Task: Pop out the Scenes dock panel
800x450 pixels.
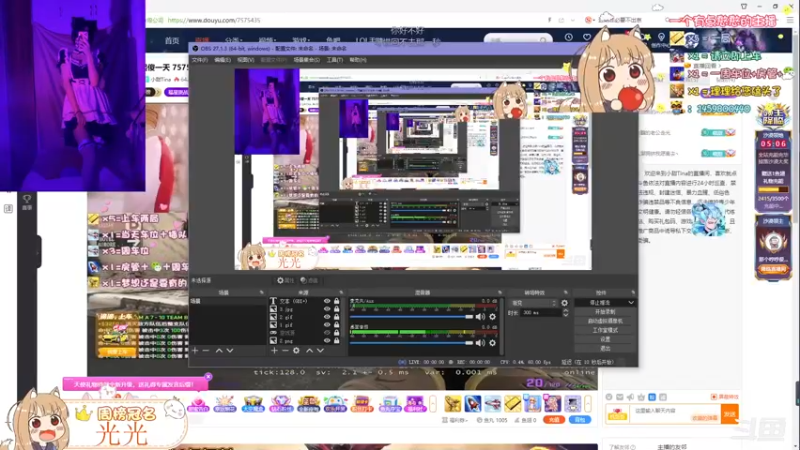Action: (x=261, y=292)
